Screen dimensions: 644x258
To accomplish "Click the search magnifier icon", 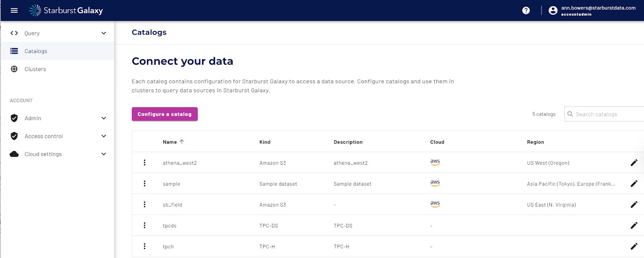I will pos(570,114).
